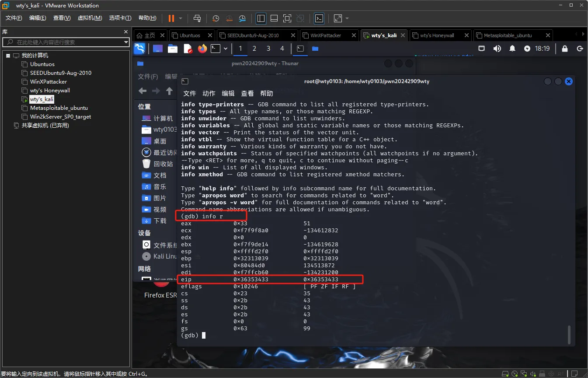Screen dimensions: 588x378
Task: Open the network/display tray icon in the Kali panel
Action: (481, 49)
